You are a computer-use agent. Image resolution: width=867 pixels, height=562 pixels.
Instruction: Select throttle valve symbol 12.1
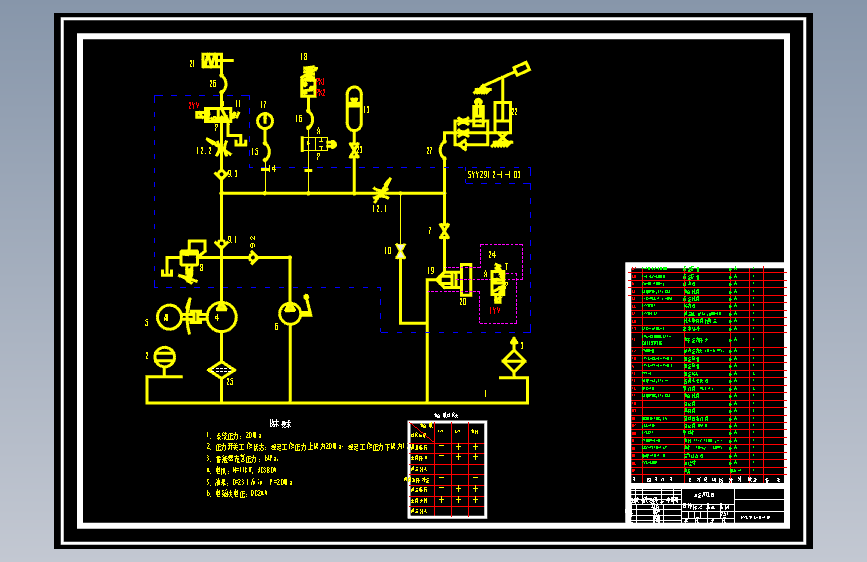[x=382, y=191]
